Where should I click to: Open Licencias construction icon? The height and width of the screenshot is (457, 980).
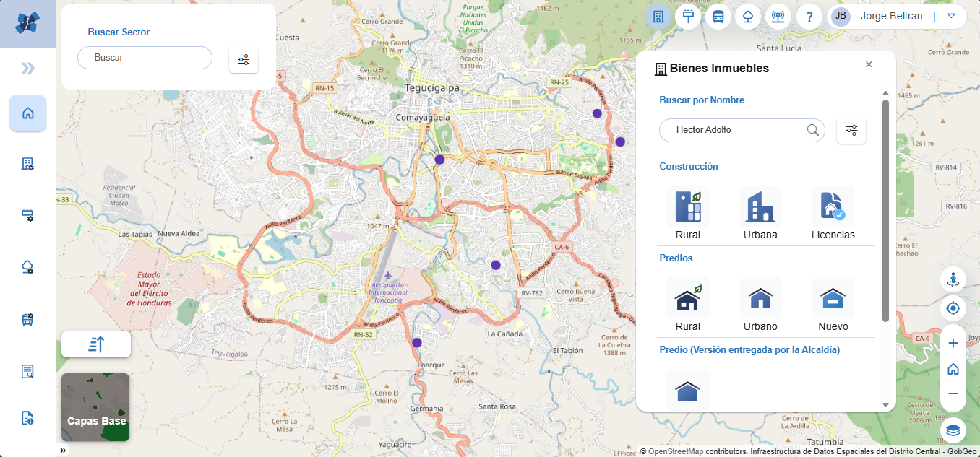click(833, 207)
